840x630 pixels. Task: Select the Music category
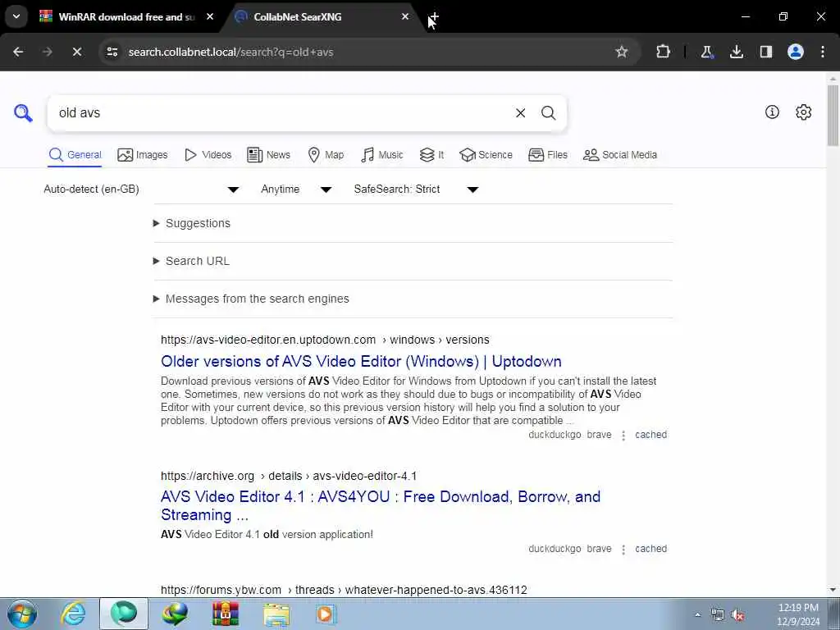pyautogui.click(x=382, y=155)
